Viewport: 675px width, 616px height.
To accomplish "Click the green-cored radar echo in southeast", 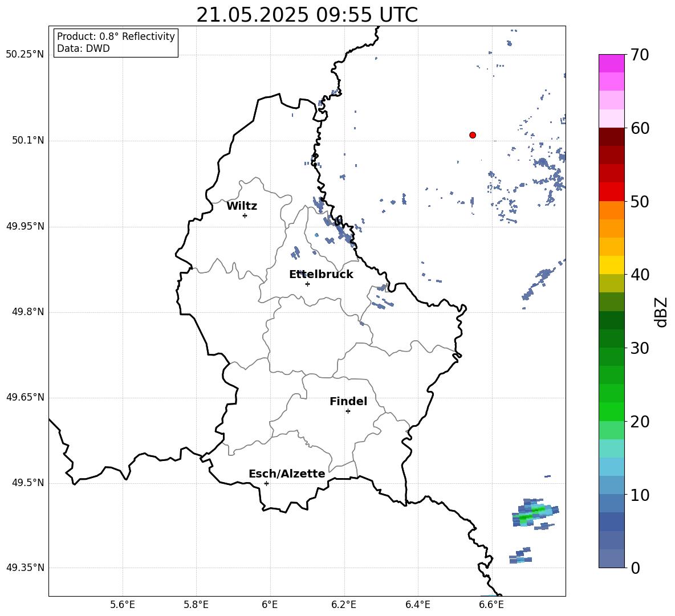I will click(x=535, y=513).
